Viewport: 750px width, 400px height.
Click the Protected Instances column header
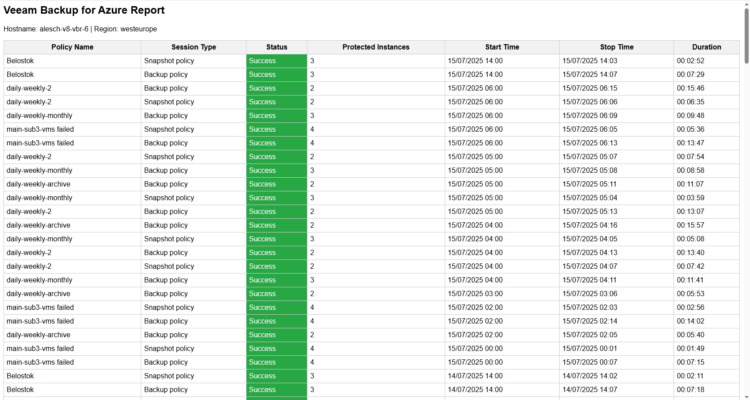click(375, 47)
